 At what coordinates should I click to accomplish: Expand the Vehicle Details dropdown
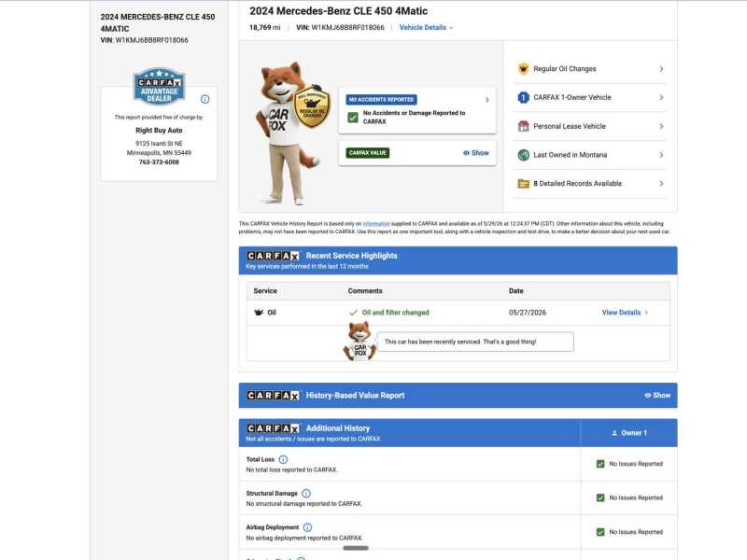pyautogui.click(x=426, y=28)
